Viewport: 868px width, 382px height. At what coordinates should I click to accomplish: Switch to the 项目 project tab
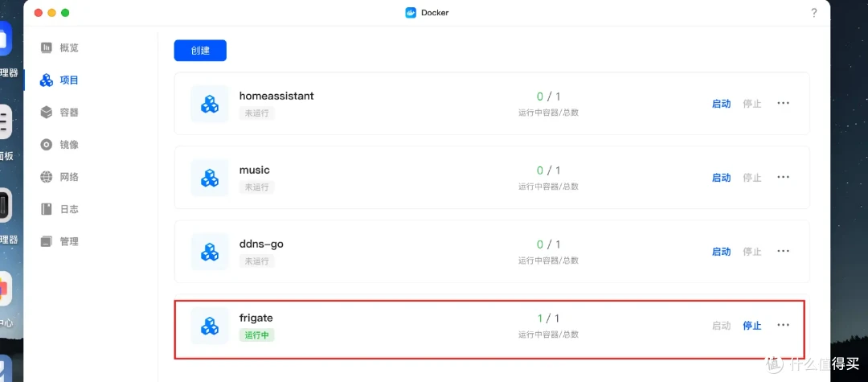coord(59,80)
